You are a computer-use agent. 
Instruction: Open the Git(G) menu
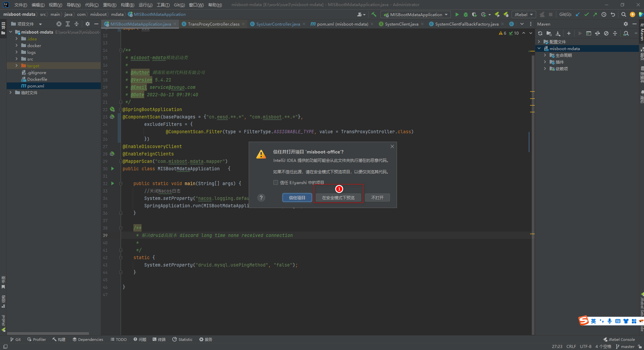179,5
